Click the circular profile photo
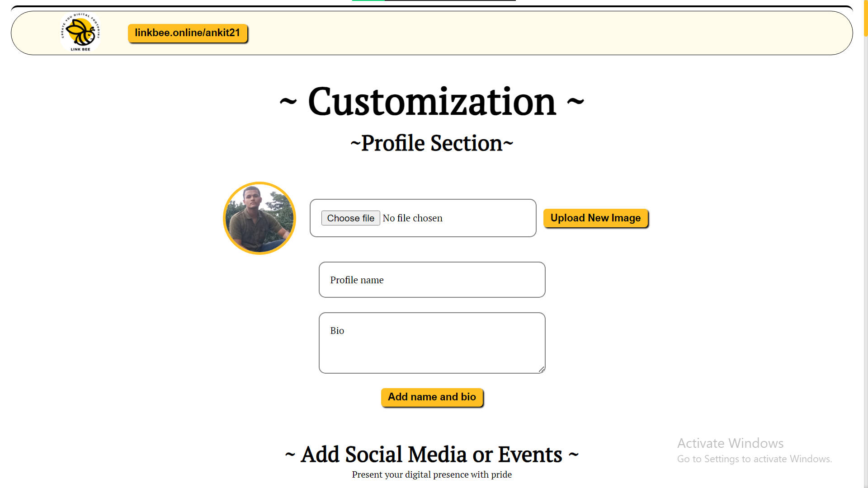The height and width of the screenshot is (488, 868). tap(259, 218)
